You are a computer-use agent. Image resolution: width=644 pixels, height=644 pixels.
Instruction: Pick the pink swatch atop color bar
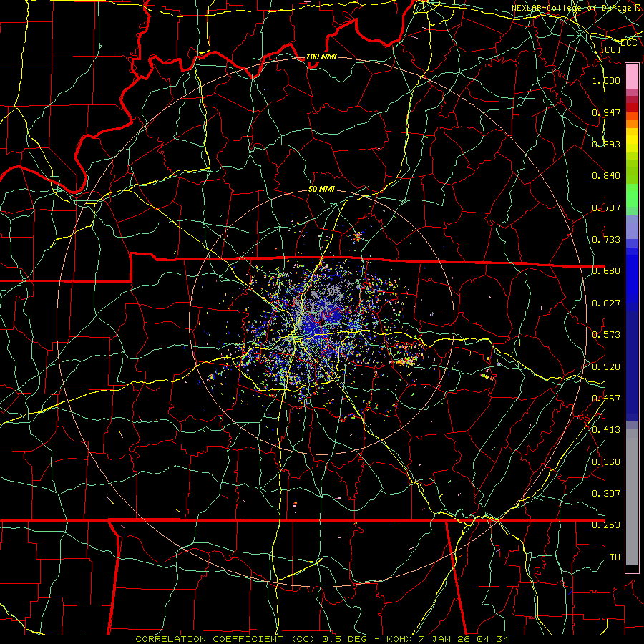(x=632, y=76)
